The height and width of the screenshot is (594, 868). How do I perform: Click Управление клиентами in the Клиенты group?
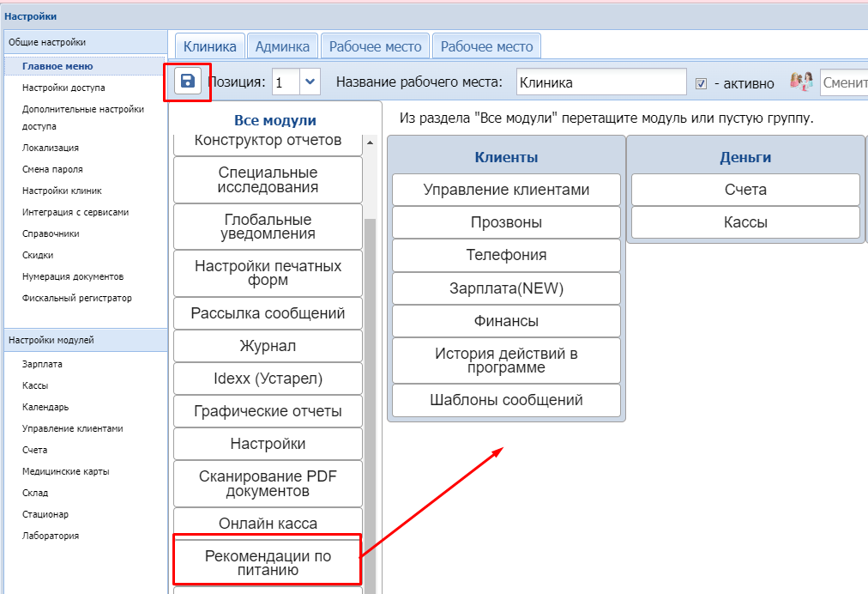507,190
